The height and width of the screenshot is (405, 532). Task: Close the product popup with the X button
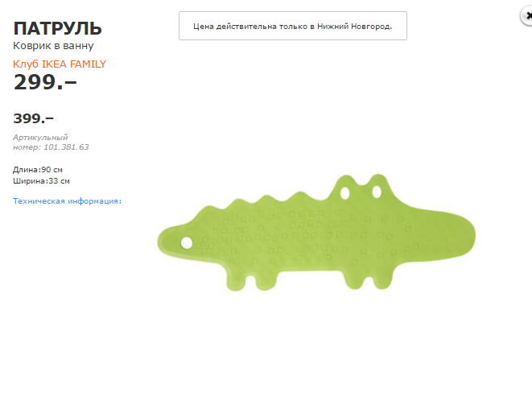click(527, 16)
